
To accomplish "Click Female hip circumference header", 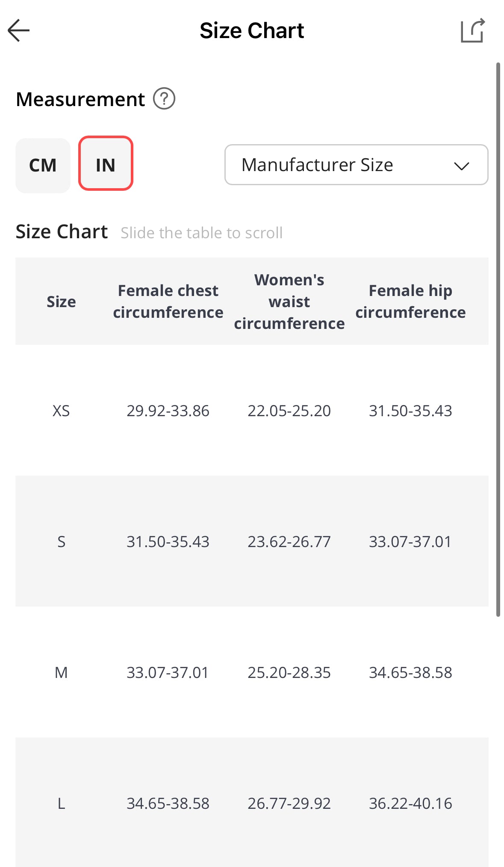I will [410, 302].
